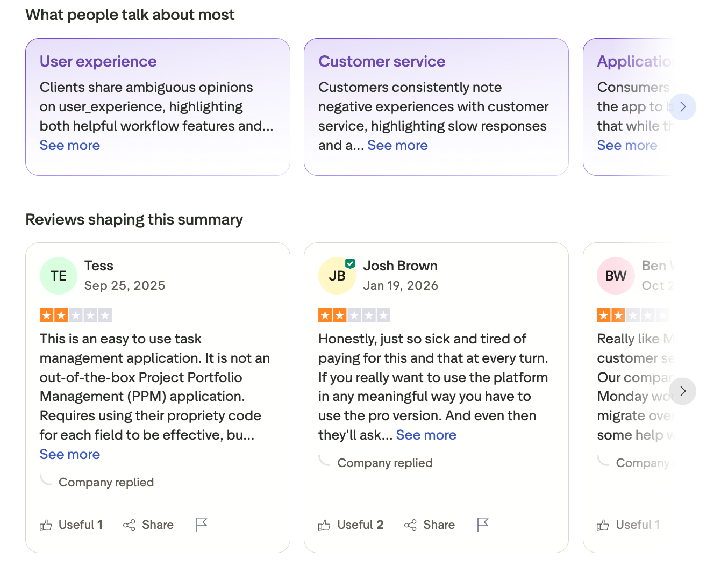Screen dimensions: 728x574
Task: Select the two-star rating on Josh Brown's review
Action: click(354, 315)
